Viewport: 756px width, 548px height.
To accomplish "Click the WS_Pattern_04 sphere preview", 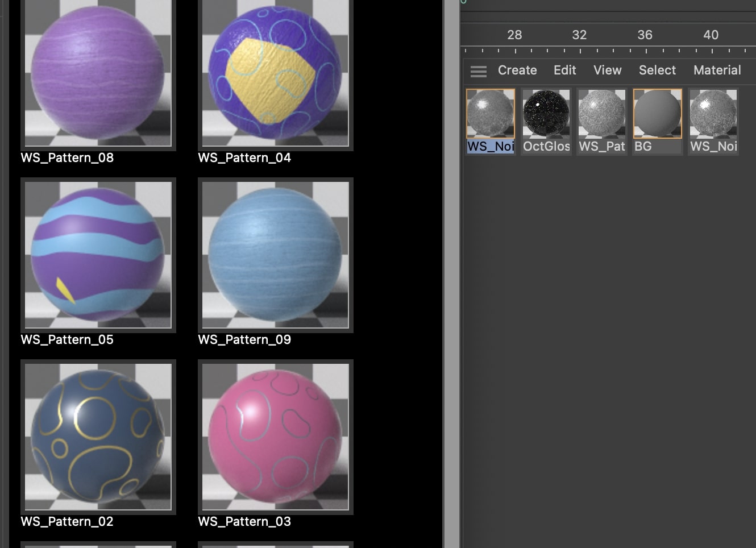I will click(276, 73).
